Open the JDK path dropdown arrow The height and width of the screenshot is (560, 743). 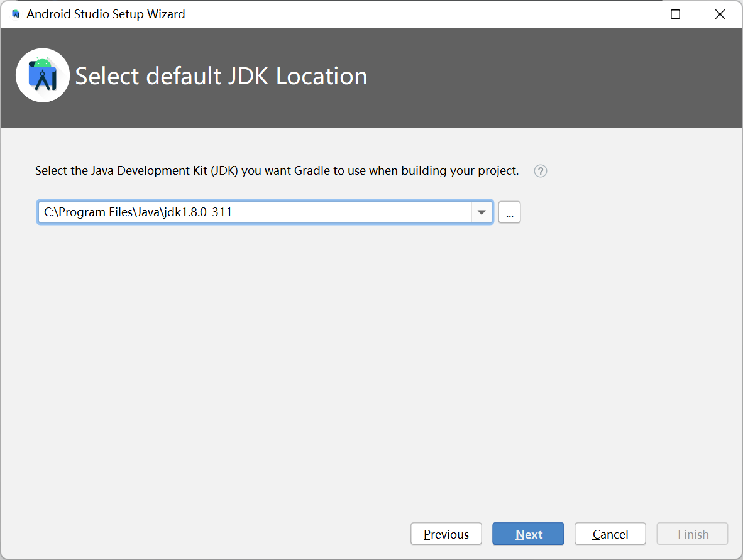pyautogui.click(x=482, y=212)
